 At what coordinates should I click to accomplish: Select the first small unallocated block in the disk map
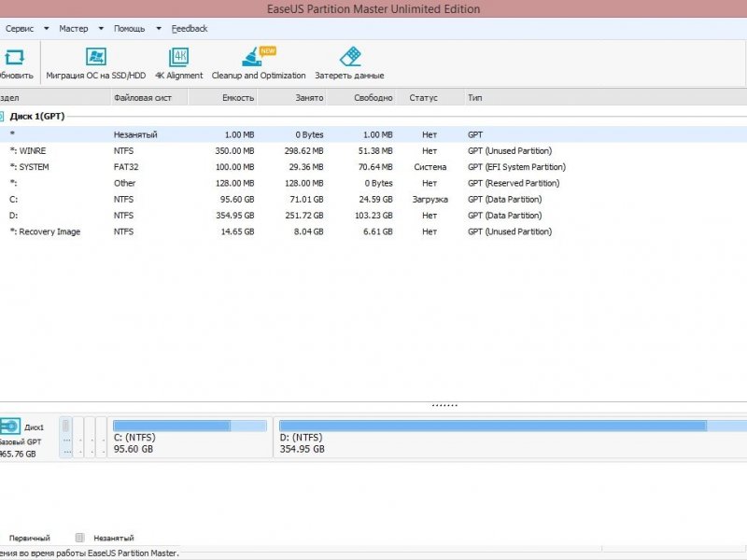point(65,437)
